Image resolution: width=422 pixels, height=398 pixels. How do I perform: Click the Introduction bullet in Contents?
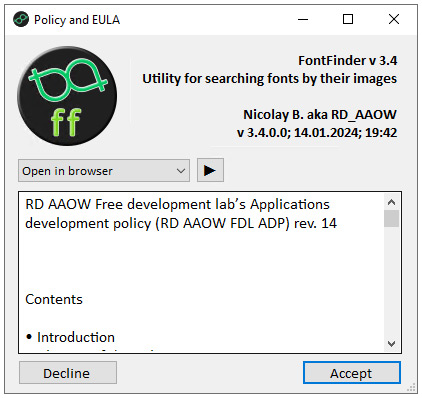click(x=70, y=337)
